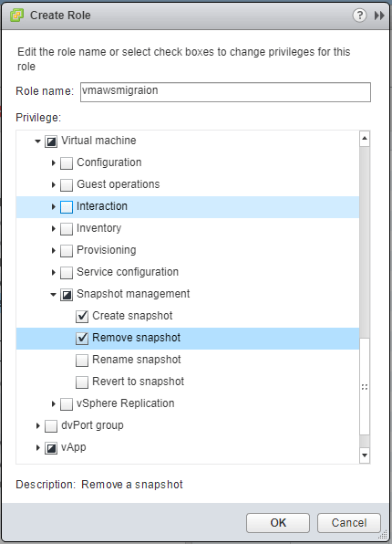
Task: Toggle the Snapshot management partial checkbox
Action: pyautogui.click(x=67, y=295)
